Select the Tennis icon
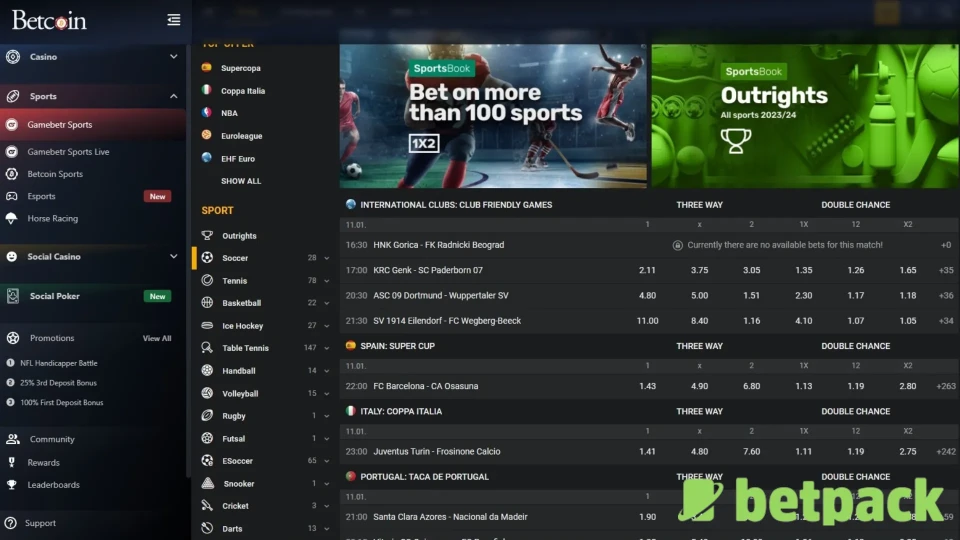This screenshot has height=540, width=960. [x=208, y=280]
